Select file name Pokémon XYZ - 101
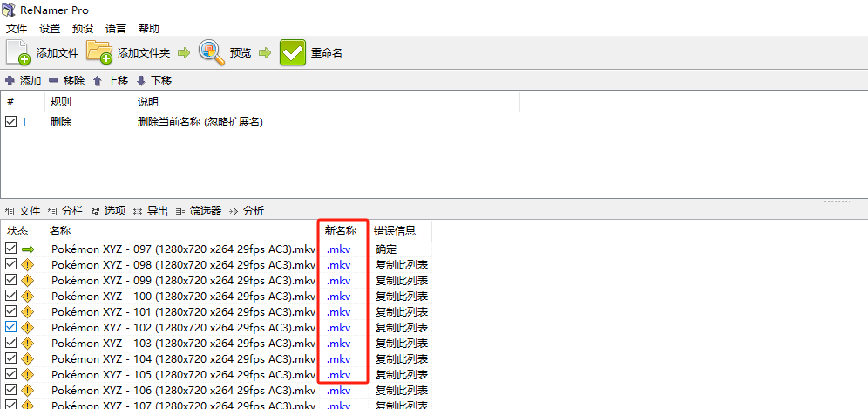 pyautogui.click(x=183, y=311)
